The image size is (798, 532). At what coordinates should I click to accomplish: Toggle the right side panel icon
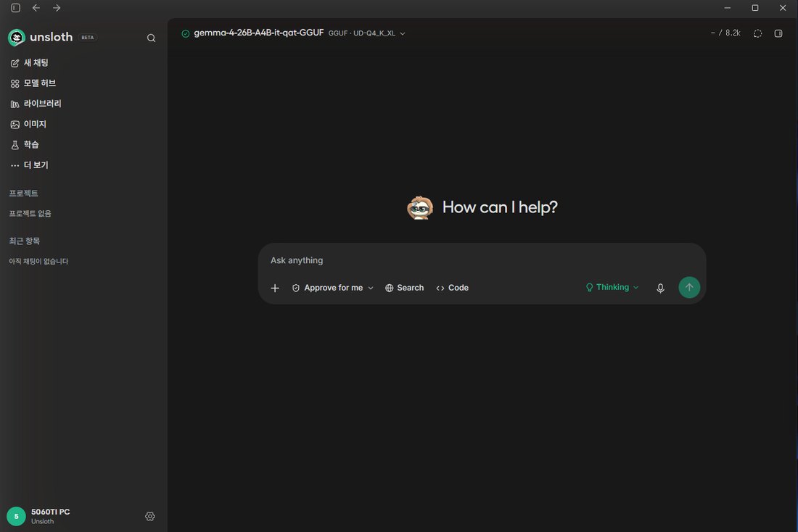[778, 33]
